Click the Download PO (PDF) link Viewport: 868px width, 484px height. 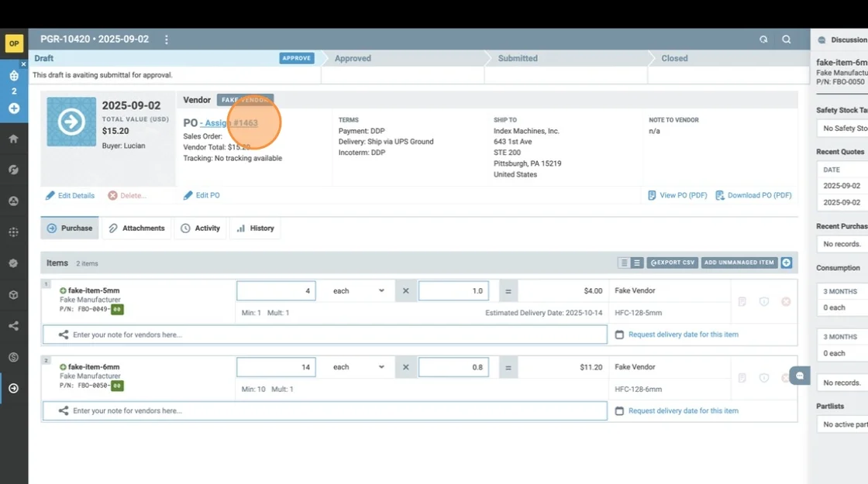point(753,195)
